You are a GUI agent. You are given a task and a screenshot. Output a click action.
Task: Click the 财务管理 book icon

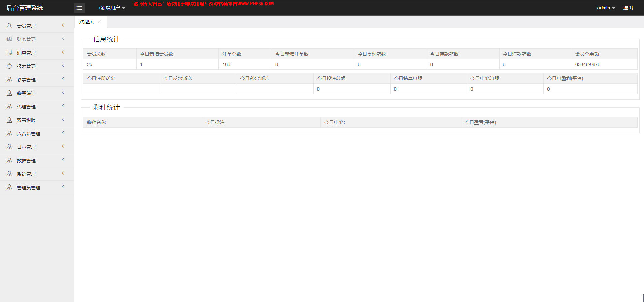[x=9, y=39]
